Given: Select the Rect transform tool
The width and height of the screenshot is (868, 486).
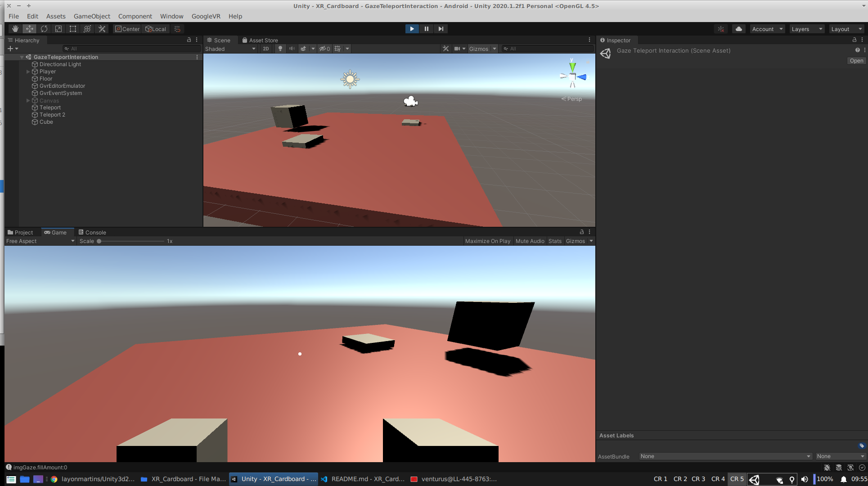Looking at the screenshot, I should coord(73,29).
